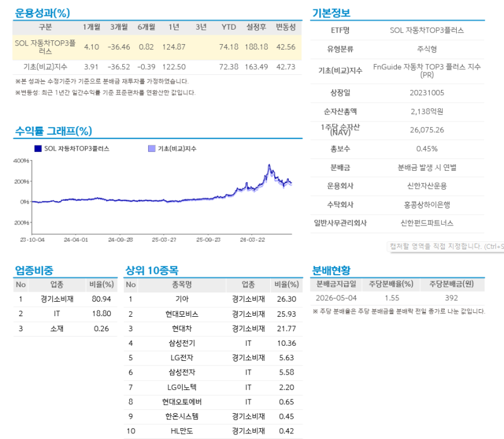Click the net assets value 2,138억원
Screen dimensions: 504x439
(427, 111)
